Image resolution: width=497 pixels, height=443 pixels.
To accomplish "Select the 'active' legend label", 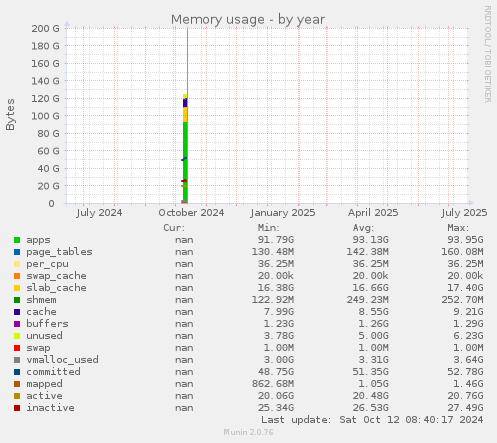I will click(x=44, y=396).
